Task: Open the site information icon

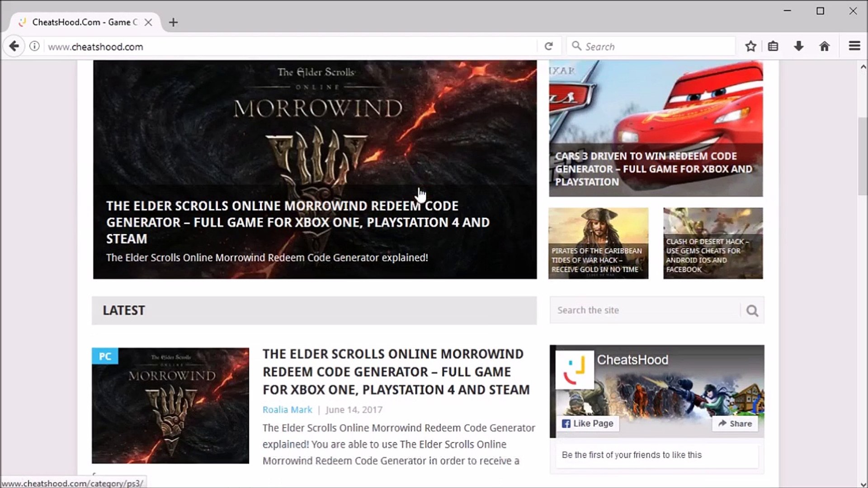Action: pos(34,46)
